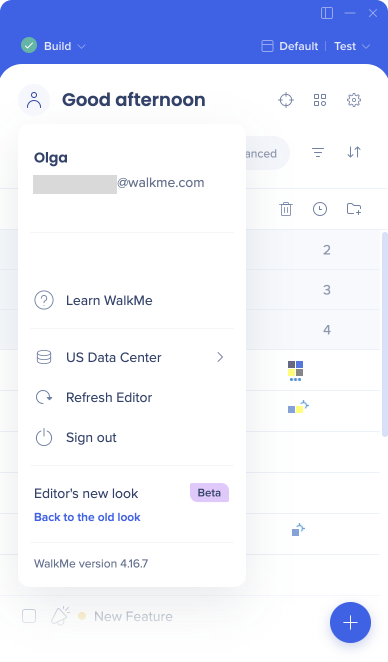388x662 pixels.
Task: Toggle the side panel layout icon
Action: 327,13
